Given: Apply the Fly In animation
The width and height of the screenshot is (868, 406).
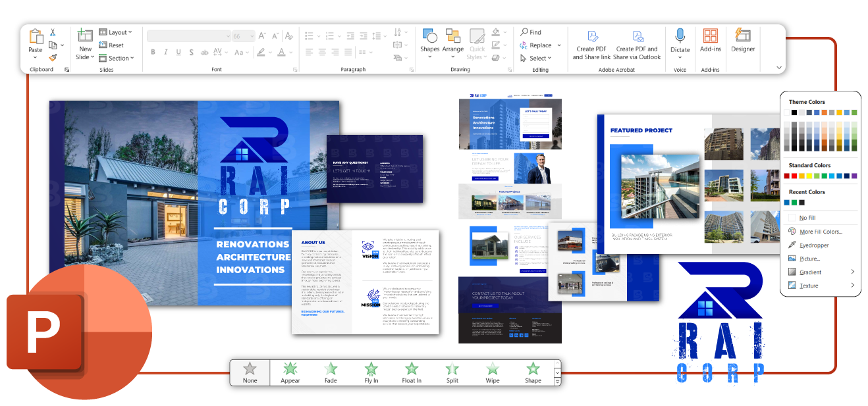Looking at the screenshot, I should pyautogui.click(x=371, y=372).
